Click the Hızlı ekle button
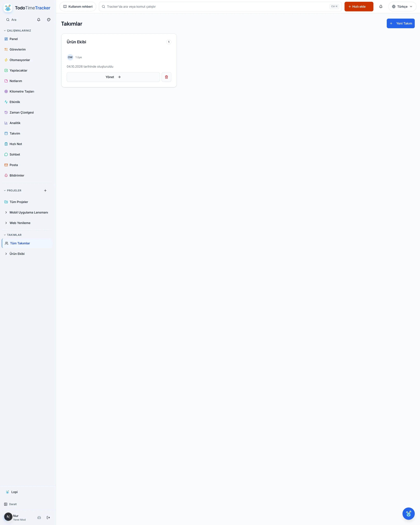Viewport: 420px width, 525px height. pos(359,7)
